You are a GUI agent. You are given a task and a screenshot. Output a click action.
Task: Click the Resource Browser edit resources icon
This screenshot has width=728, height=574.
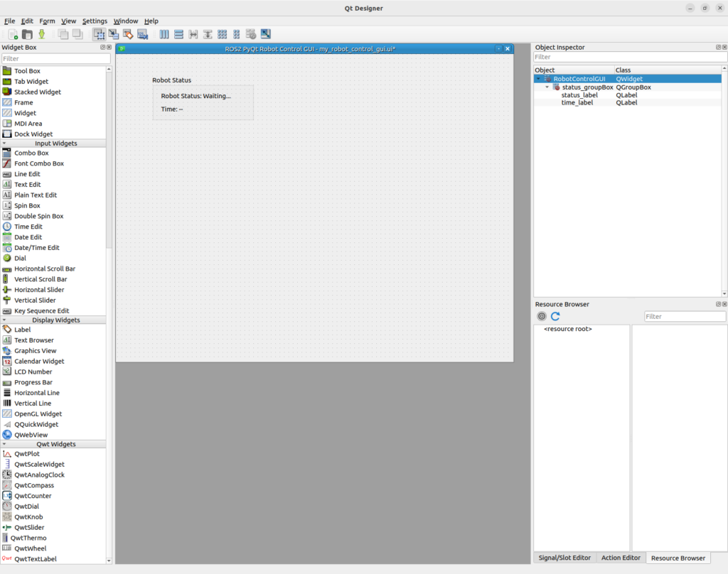pyautogui.click(x=541, y=316)
